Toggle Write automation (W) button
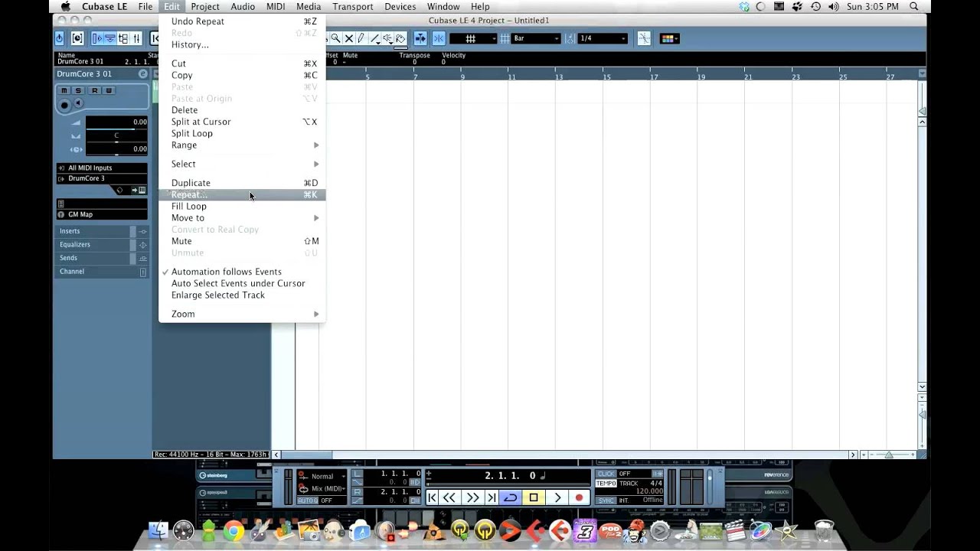980x551 pixels. pyautogui.click(x=109, y=90)
